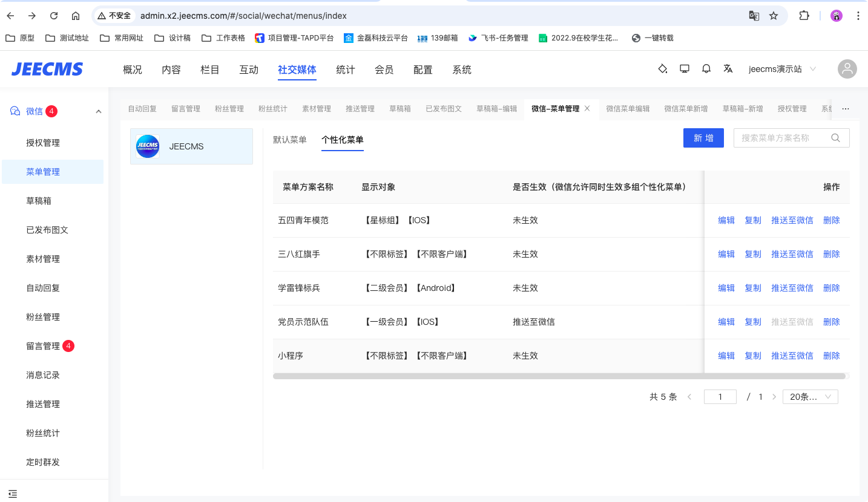The width and height of the screenshot is (868, 502).
Task: Click the 新增 button
Action: click(703, 138)
